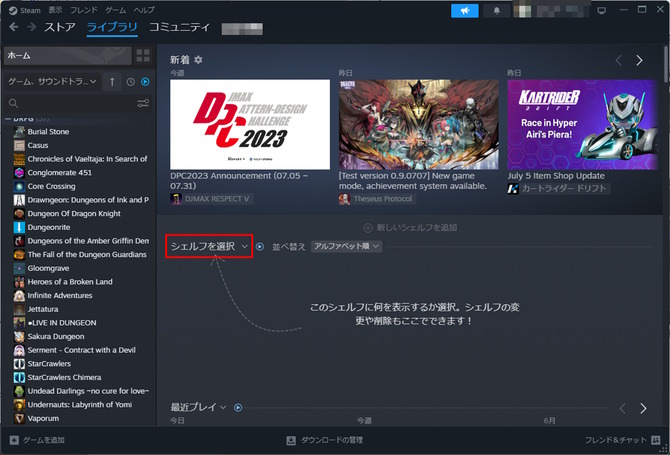Open advanced filter sliders icon beside search

tap(143, 103)
